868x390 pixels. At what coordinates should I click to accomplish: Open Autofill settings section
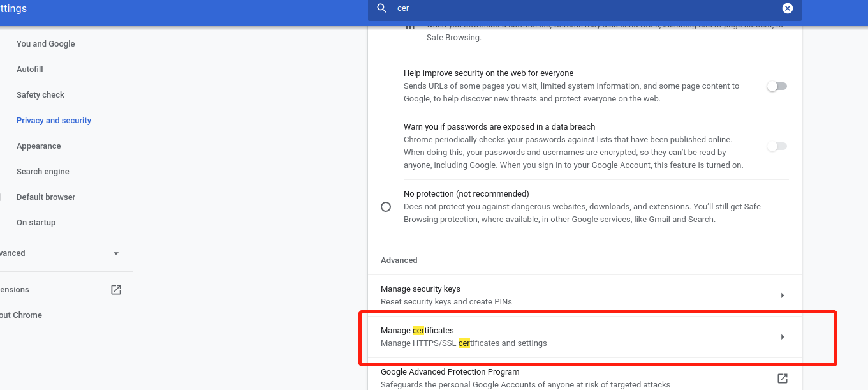point(30,70)
